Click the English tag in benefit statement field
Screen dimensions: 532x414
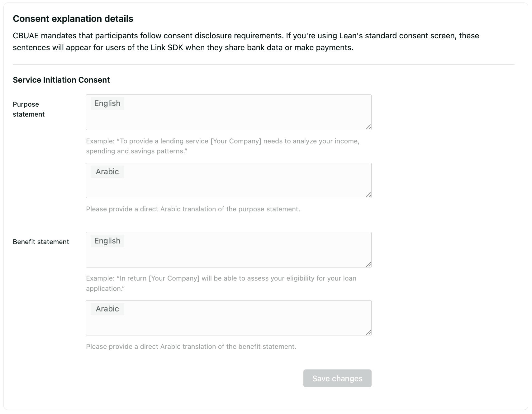pyautogui.click(x=107, y=241)
